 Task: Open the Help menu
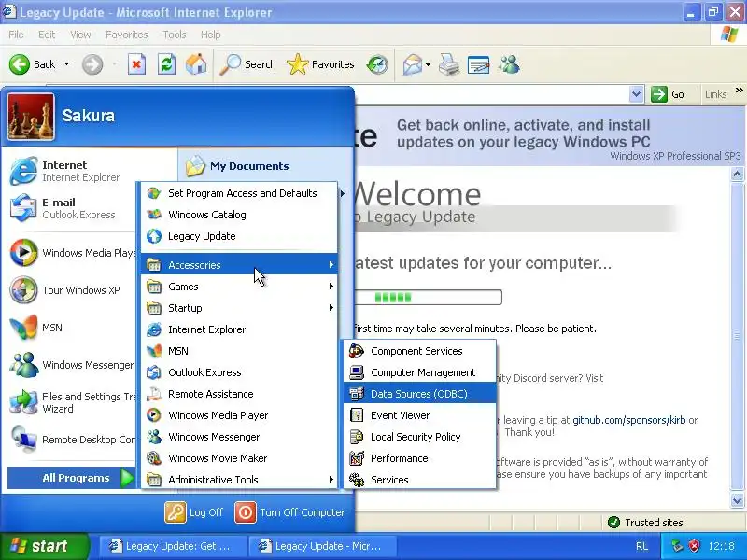(211, 35)
